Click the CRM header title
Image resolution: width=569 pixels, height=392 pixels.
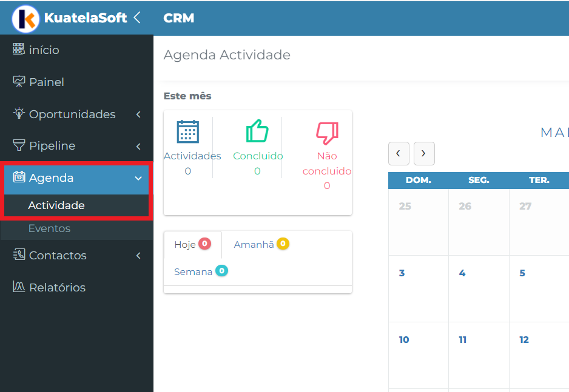pyautogui.click(x=178, y=18)
